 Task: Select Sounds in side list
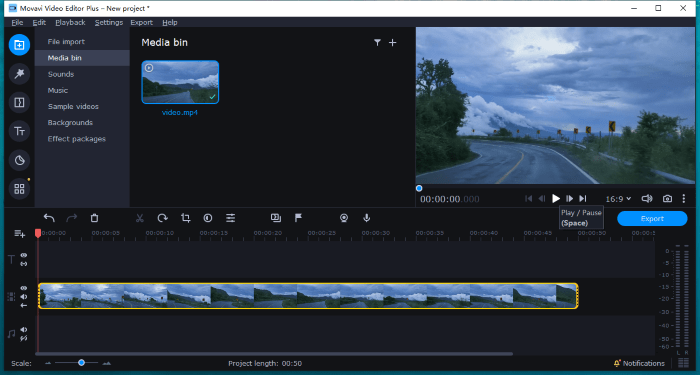coord(82,74)
